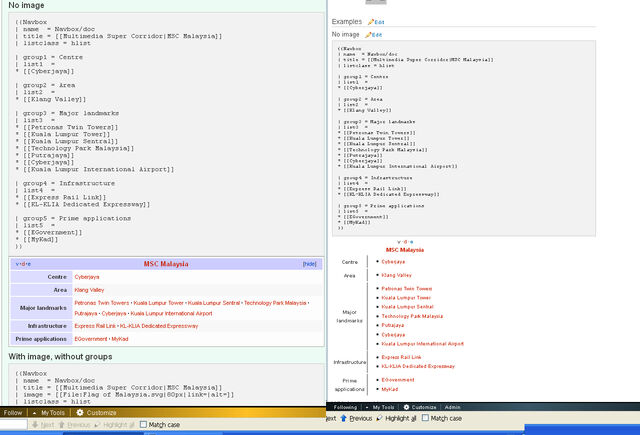
Task: Click 'Prime applications' group label in left navbox
Action: click(x=41, y=339)
